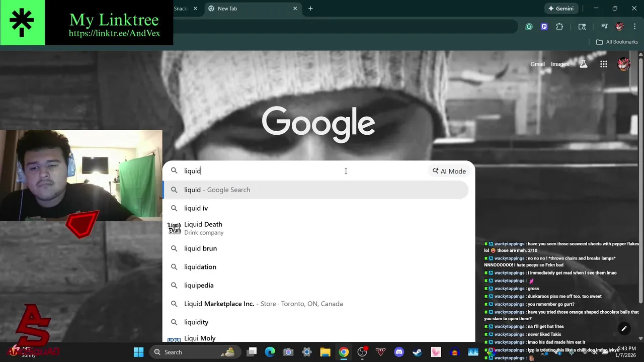Click the customize page pencil button
The height and width of the screenshot is (362, 644).
pos(624,329)
